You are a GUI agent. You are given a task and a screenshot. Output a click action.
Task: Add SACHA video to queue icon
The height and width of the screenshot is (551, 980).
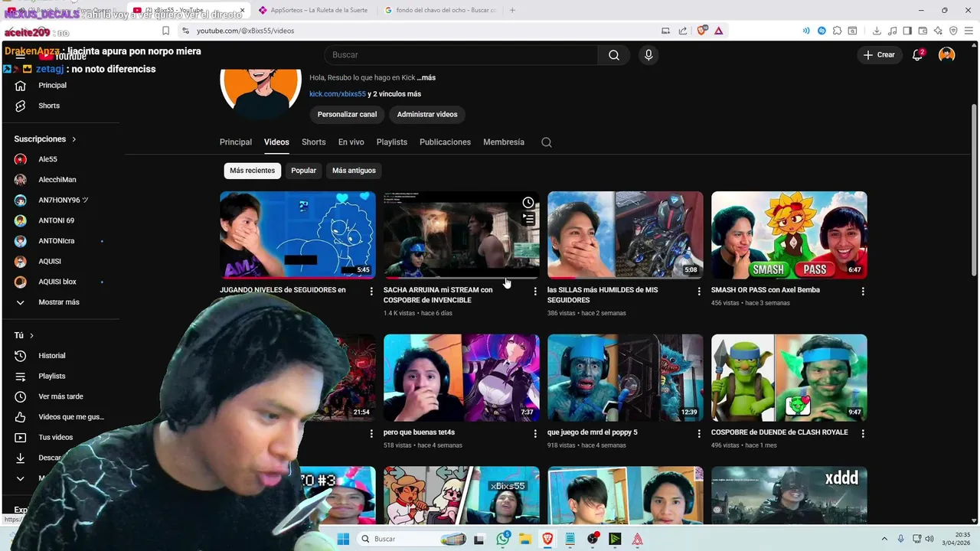pyautogui.click(x=528, y=219)
